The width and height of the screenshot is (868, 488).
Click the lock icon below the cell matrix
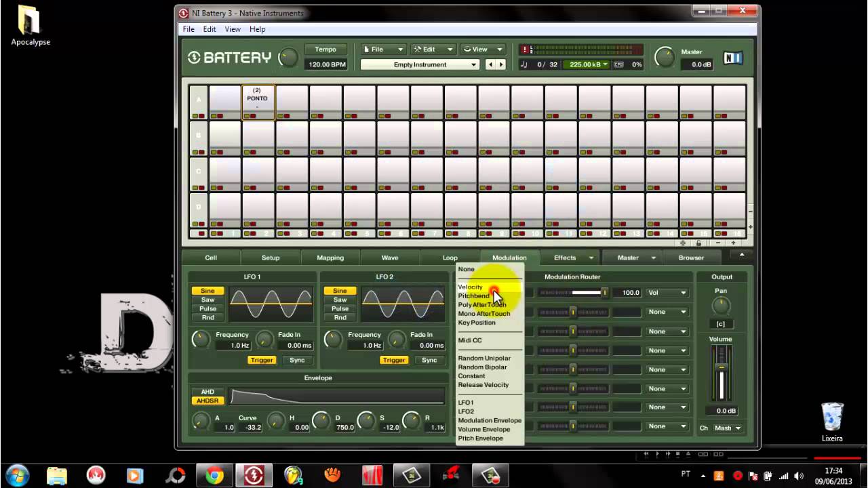(x=698, y=243)
